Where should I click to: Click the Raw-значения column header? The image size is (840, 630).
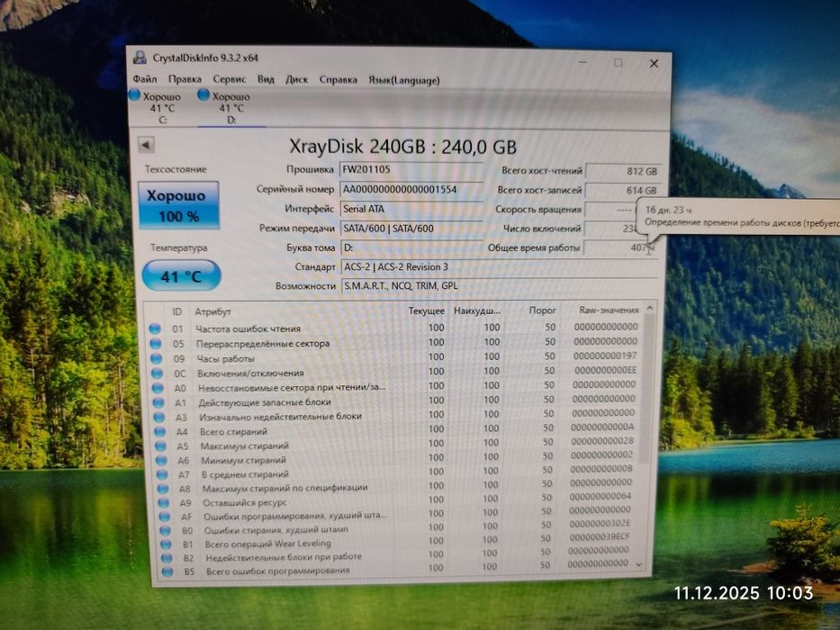[x=609, y=310]
